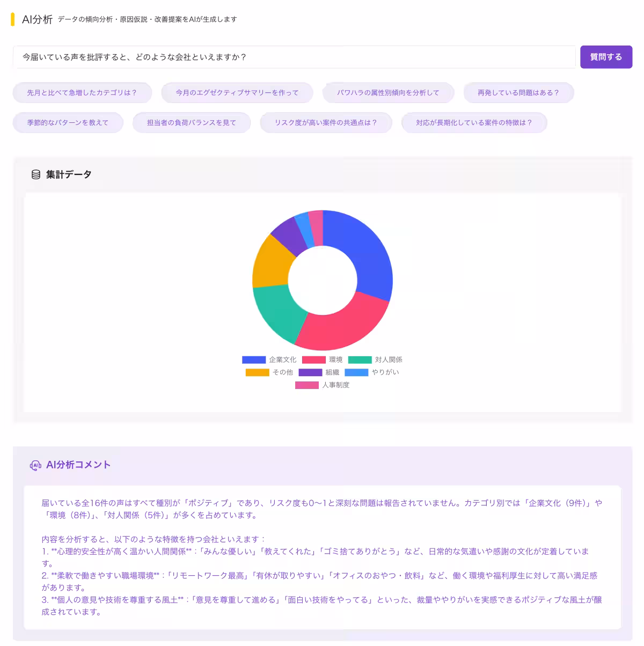Choose the パワハラの属性別傾向を分析して chip
Image resolution: width=644 pixels, height=646 pixels.
click(389, 93)
